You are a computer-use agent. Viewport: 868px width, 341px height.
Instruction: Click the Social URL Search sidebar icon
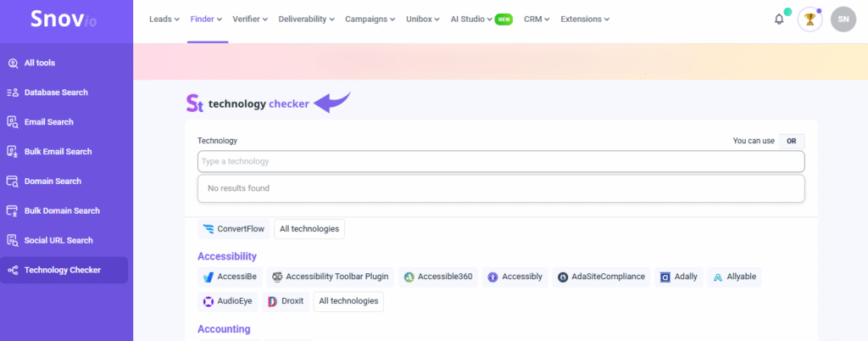[x=13, y=240]
